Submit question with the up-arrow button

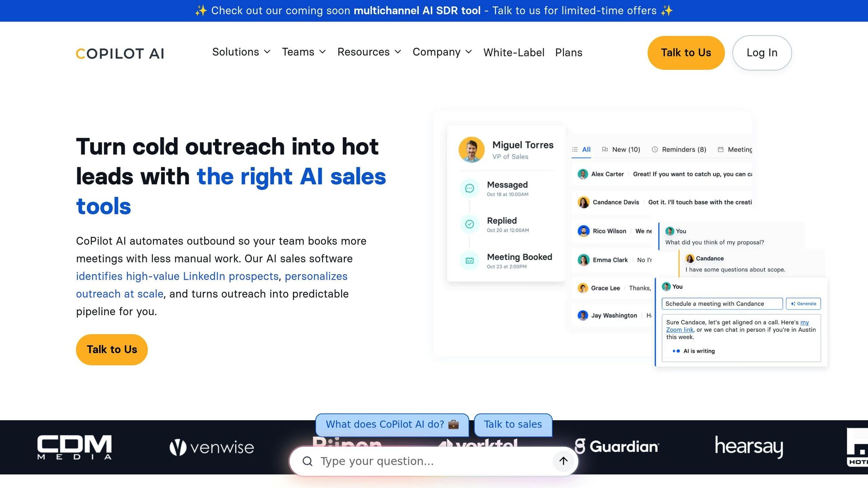point(563,461)
